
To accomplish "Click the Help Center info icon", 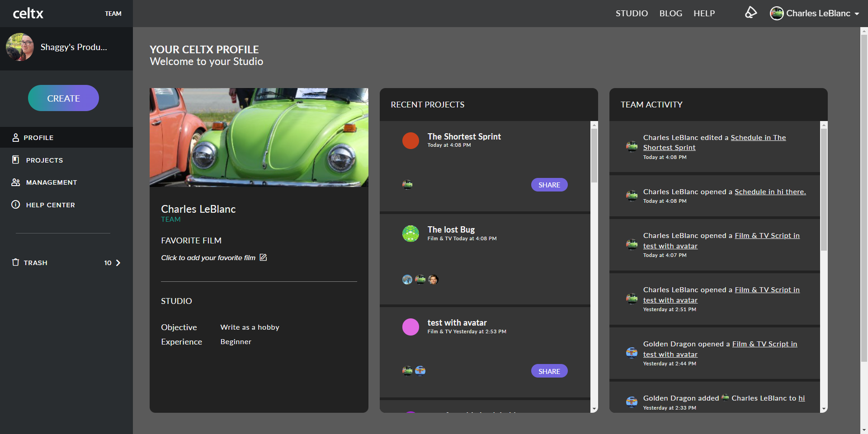I will (x=16, y=205).
